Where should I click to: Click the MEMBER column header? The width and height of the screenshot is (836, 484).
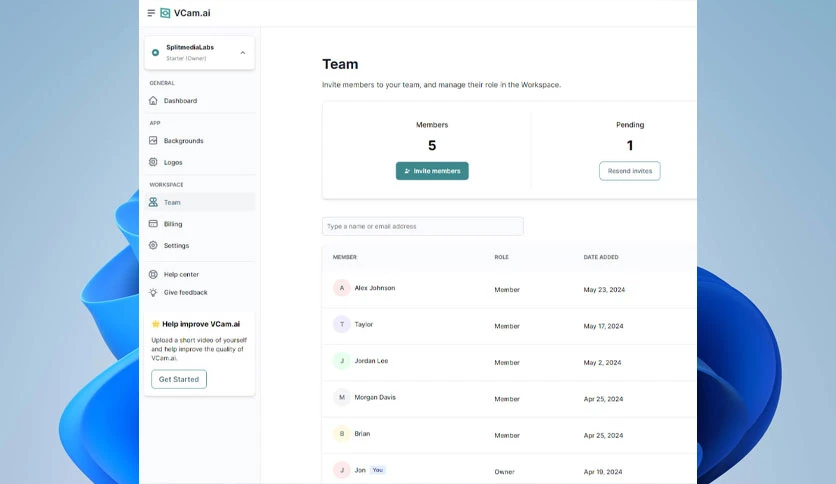coord(344,257)
